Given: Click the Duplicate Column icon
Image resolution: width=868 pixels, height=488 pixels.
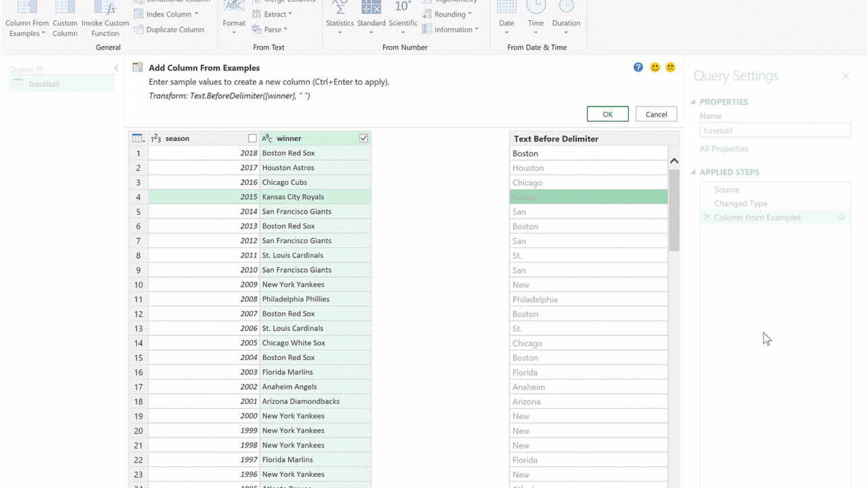Looking at the screenshot, I should tap(139, 29).
